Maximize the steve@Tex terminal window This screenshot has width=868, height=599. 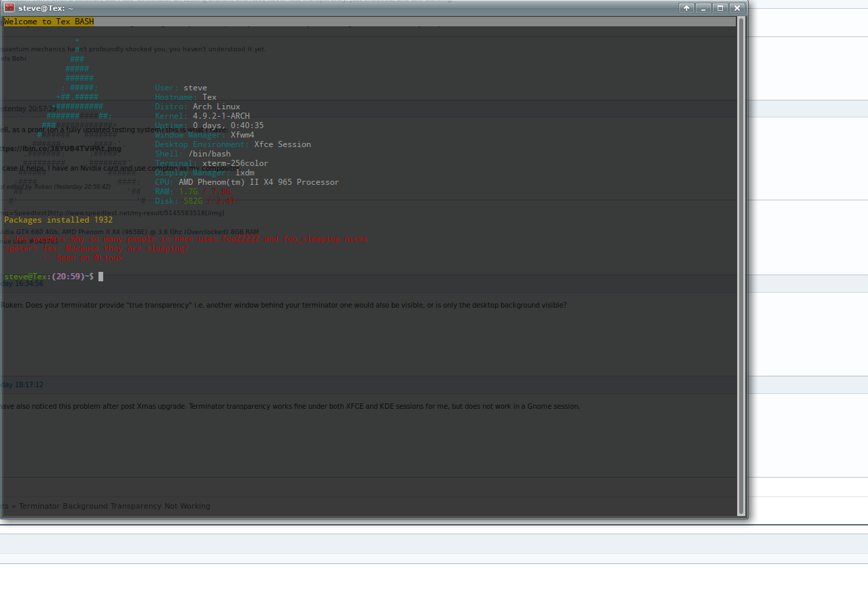tap(720, 8)
